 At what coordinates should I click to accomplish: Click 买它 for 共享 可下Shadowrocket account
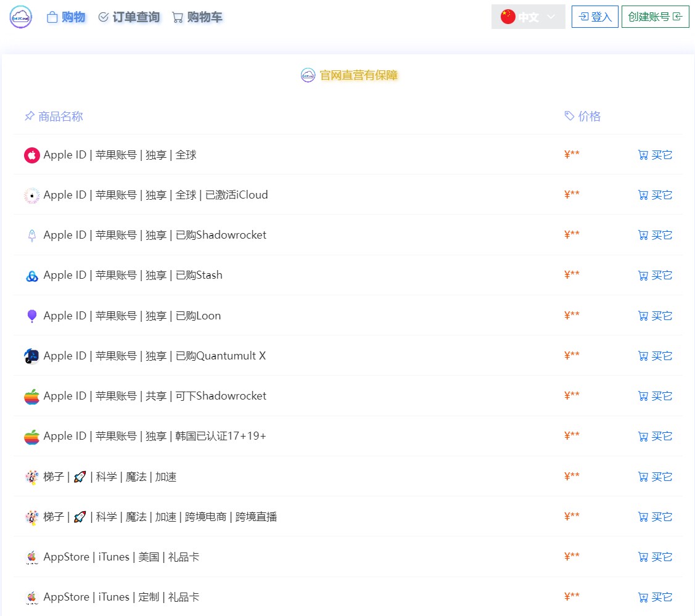(655, 396)
